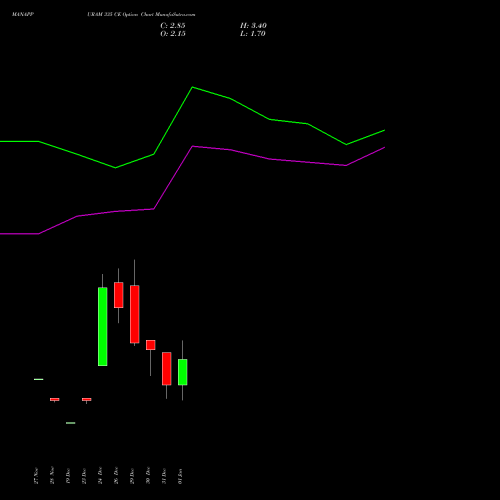Select the '26 Dec' date label
The image size is (500, 500).
[x=116, y=476]
